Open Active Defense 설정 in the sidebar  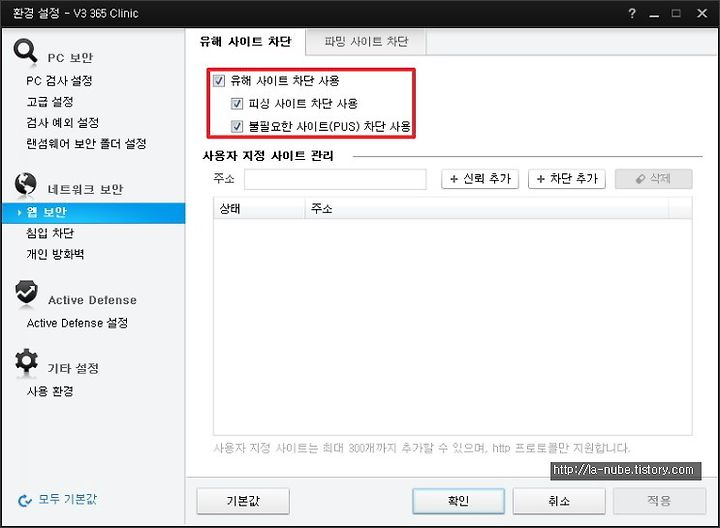[77, 323]
